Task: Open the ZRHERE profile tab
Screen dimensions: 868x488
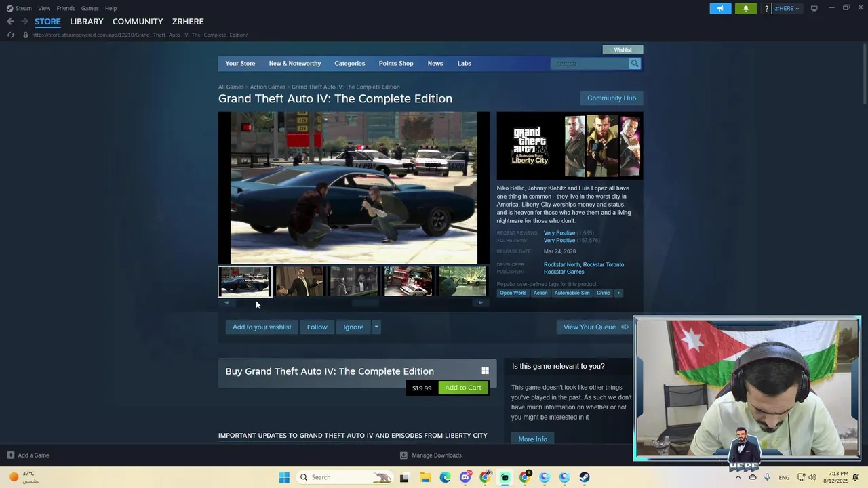Action: coord(188,22)
